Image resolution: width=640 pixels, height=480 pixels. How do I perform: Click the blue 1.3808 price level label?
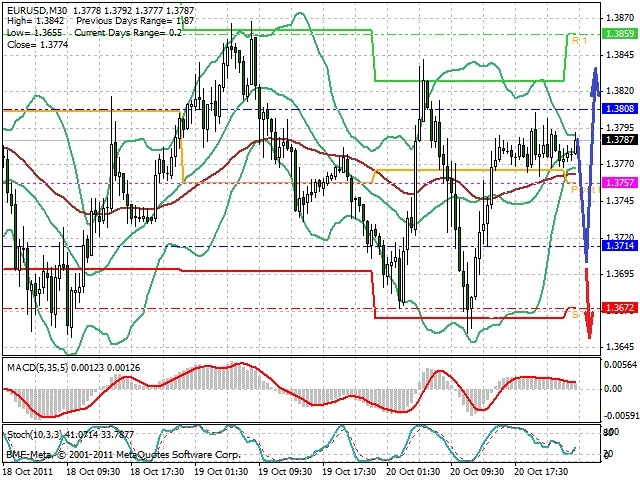(620, 109)
